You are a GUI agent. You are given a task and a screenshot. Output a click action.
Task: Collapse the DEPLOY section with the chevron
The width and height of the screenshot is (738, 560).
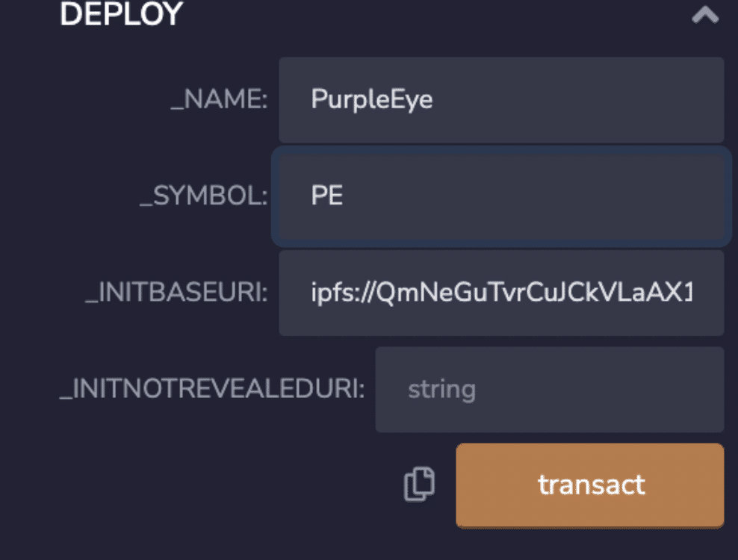pyautogui.click(x=705, y=15)
